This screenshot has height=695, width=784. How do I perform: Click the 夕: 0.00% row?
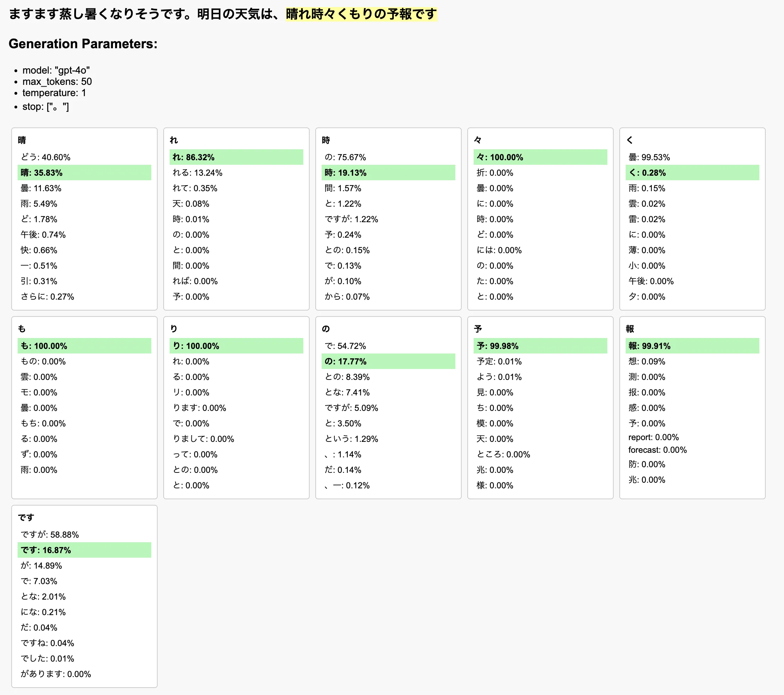coord(692,296)
